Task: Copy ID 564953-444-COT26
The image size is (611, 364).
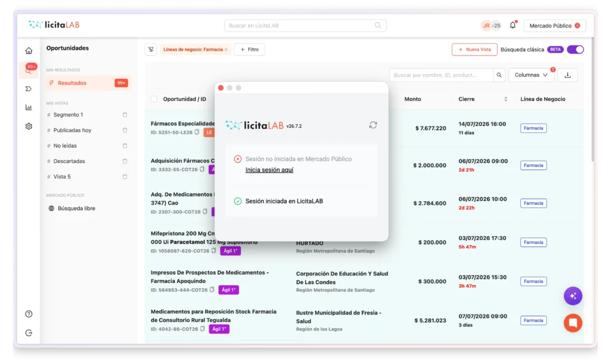Action: point(212,290)
